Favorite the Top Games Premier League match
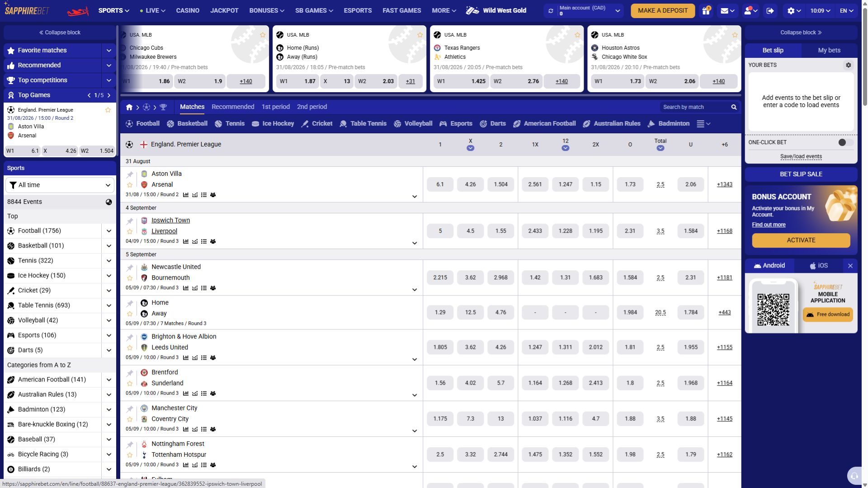The width and height of the screenshot is (868, 488). [x=108, y=110]
